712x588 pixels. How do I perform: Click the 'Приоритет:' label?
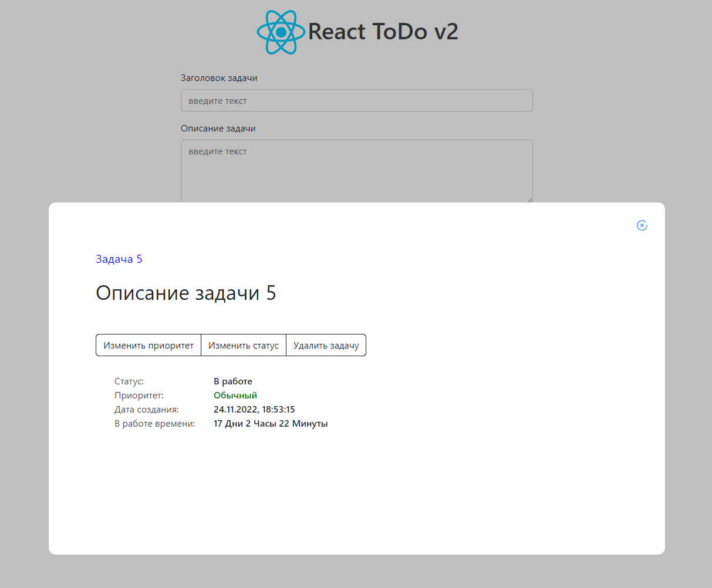[139, 395]
